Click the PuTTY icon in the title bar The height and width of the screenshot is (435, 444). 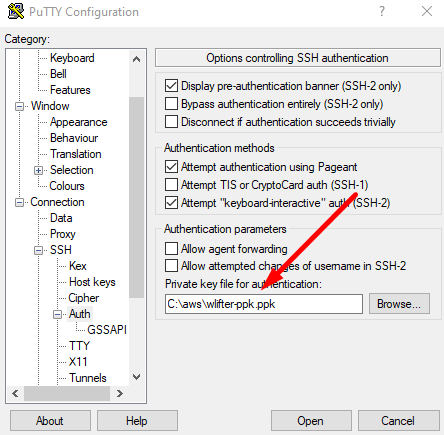pyautogui.click(x=16, y=11)
